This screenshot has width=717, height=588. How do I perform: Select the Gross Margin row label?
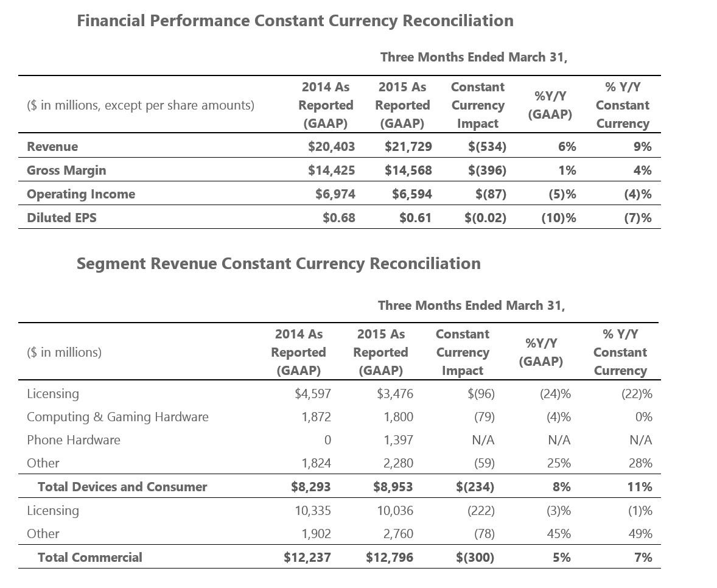point(66,170)
